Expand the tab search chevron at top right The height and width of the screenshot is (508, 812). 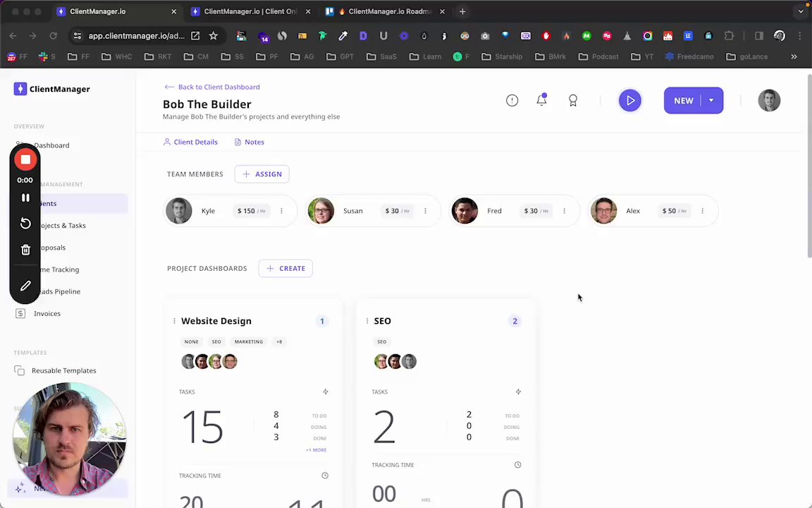[801, 11]
